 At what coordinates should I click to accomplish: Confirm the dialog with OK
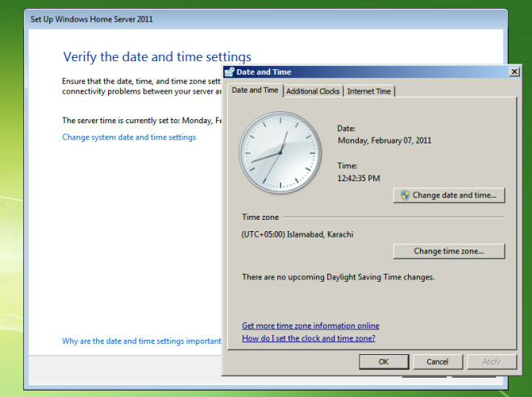click(384, 362)
